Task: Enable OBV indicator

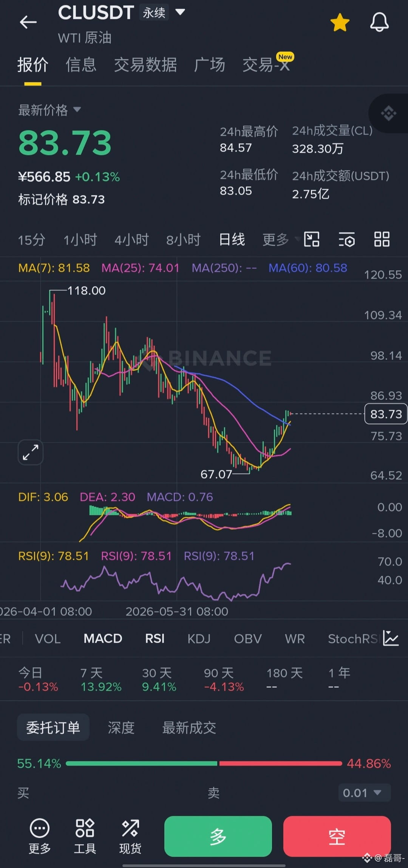Action: tap(248, 639)
